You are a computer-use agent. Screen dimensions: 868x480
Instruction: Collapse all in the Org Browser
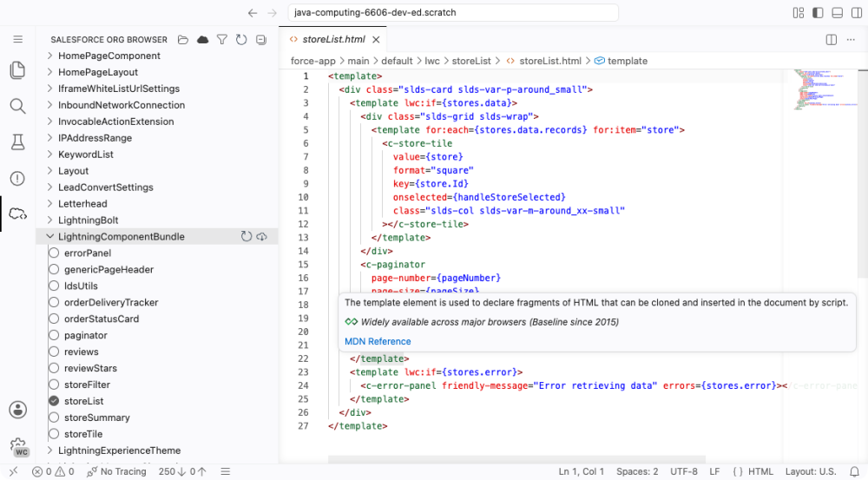click(261, 39)
